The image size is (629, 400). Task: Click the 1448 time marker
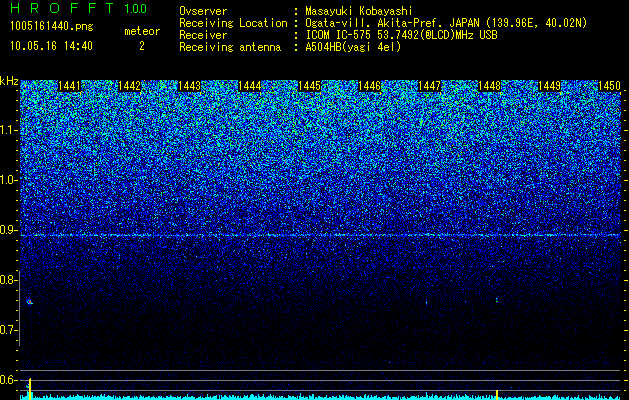point(490,86)
